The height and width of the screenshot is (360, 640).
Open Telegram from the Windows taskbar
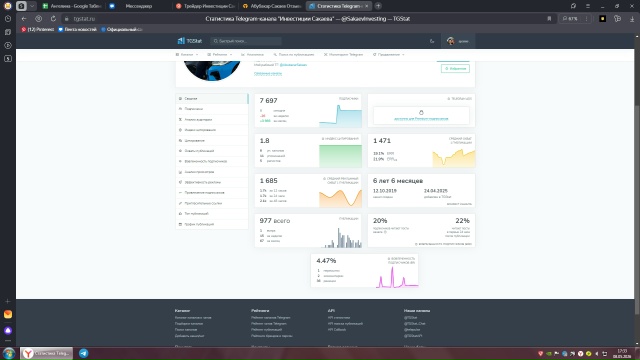[x=84, y=353]
